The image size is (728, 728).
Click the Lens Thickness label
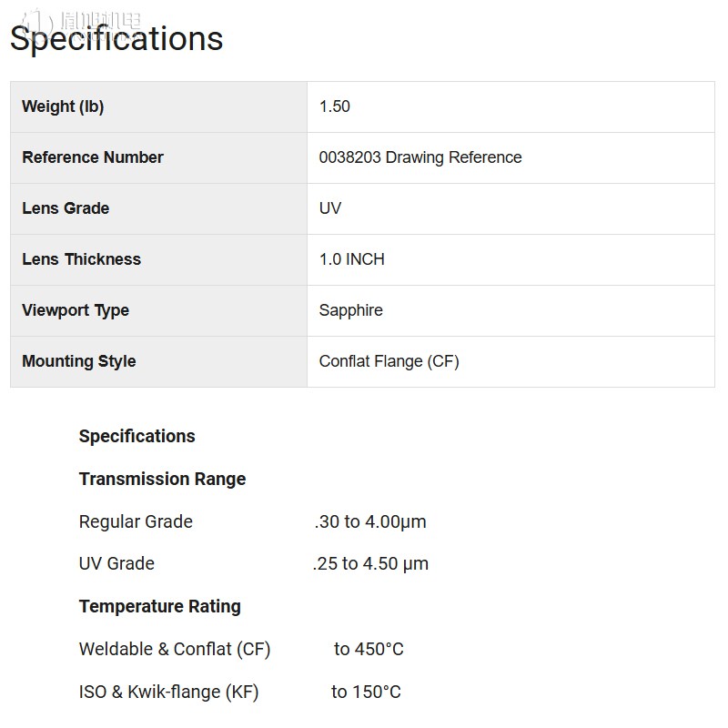click(x=81, y=259)
